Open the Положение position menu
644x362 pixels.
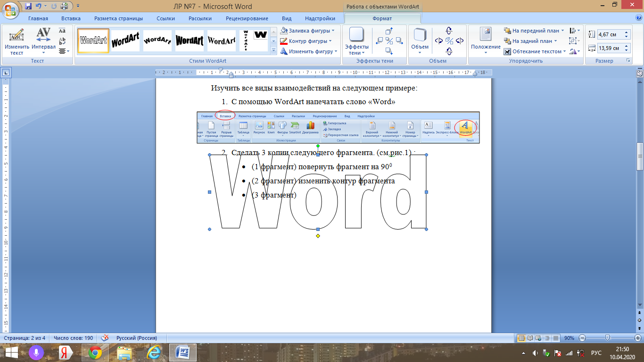pyautogui.click(x=486, y=41)
